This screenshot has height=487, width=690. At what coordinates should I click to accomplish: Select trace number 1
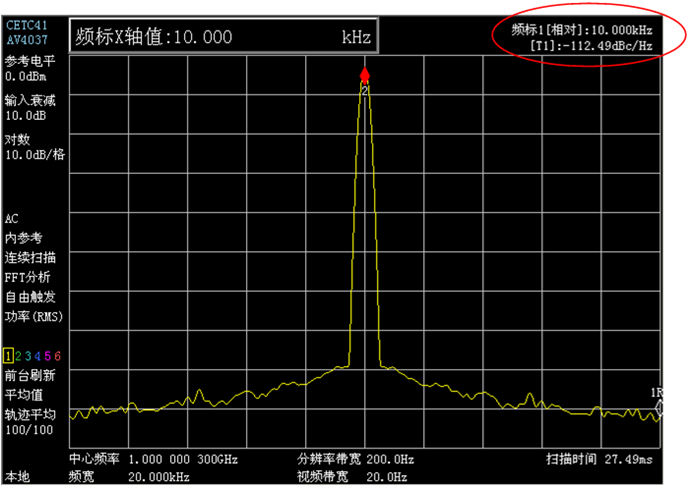tap(8, 357)
